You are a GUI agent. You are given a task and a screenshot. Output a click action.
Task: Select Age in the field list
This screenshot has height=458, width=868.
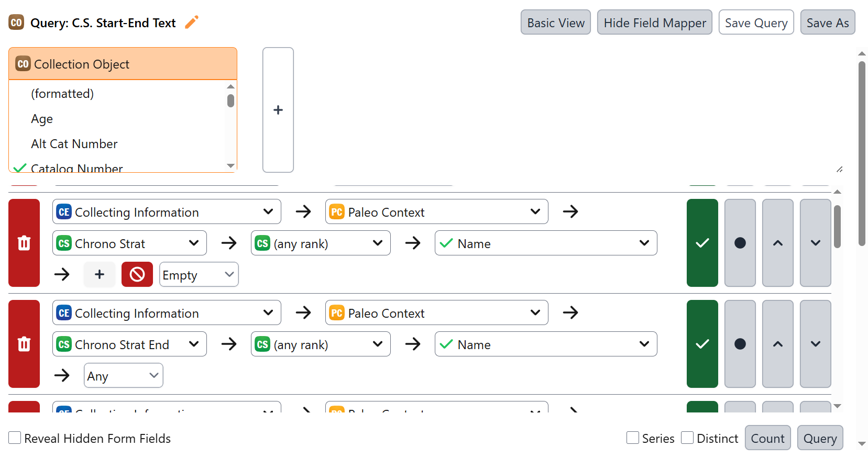click(42, 119)
